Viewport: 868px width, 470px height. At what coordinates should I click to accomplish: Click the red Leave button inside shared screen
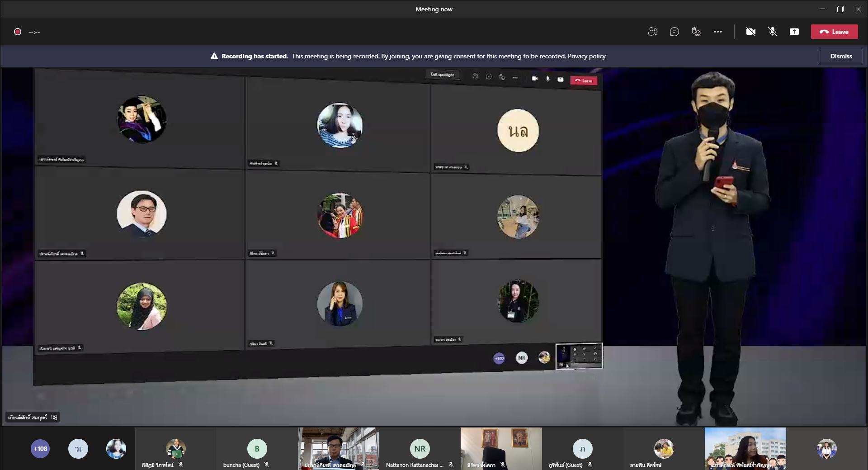(x=584, y=81)
